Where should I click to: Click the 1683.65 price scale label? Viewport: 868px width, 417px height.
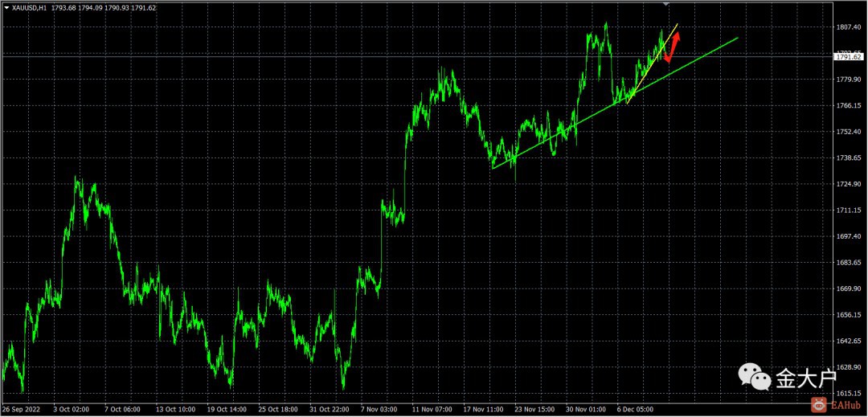click(848, 262)
